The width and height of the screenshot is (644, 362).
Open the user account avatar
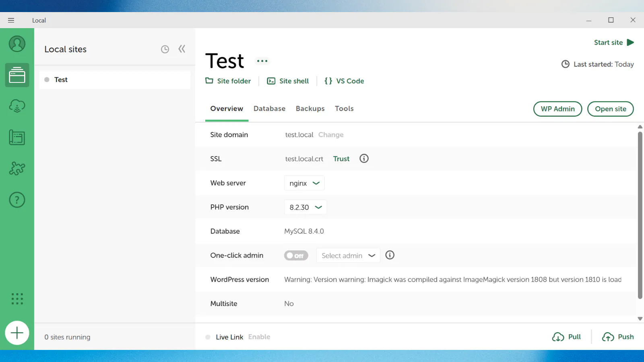pyautogui.click(x=17, y=44)
